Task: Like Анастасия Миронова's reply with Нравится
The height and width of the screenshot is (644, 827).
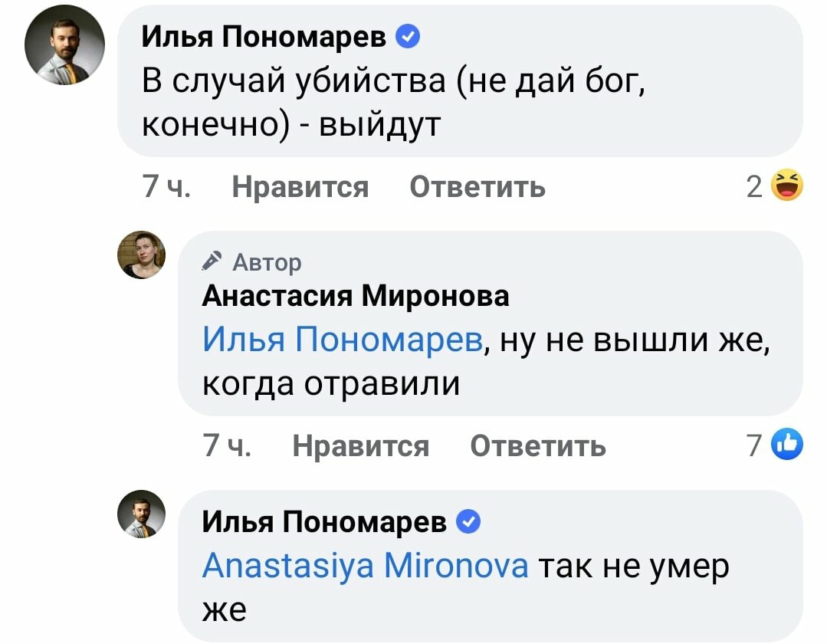Action: [x=360, y=445]
